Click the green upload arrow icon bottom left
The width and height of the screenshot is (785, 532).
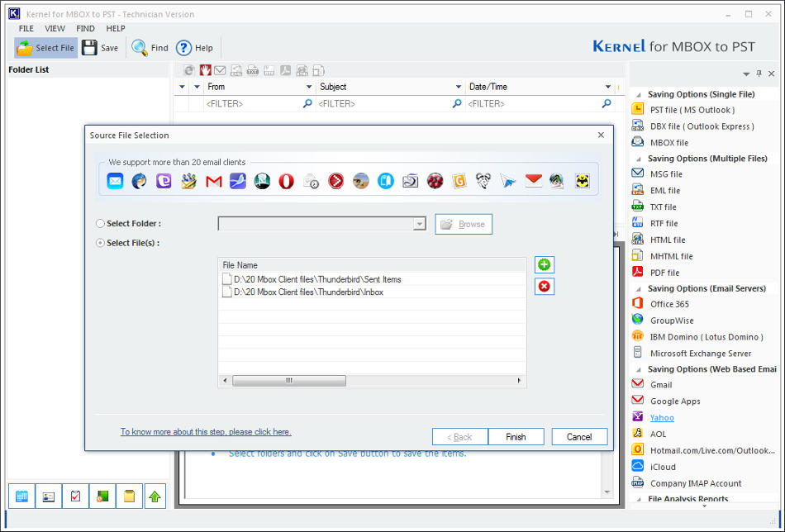(x=156, y=496)
